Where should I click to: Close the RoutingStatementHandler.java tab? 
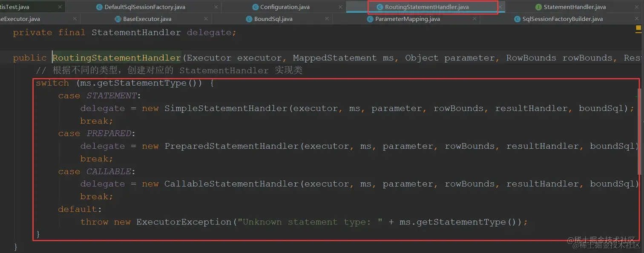500,7
